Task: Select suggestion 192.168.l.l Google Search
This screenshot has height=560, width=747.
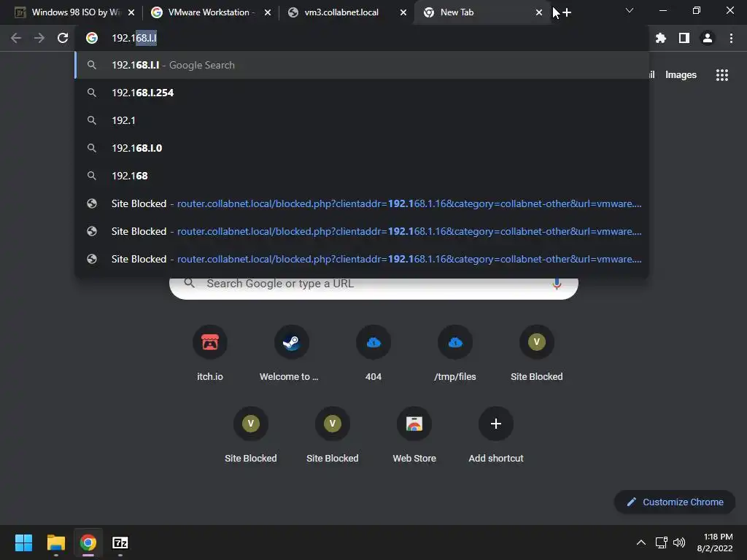Action: (x=362, y=65)
